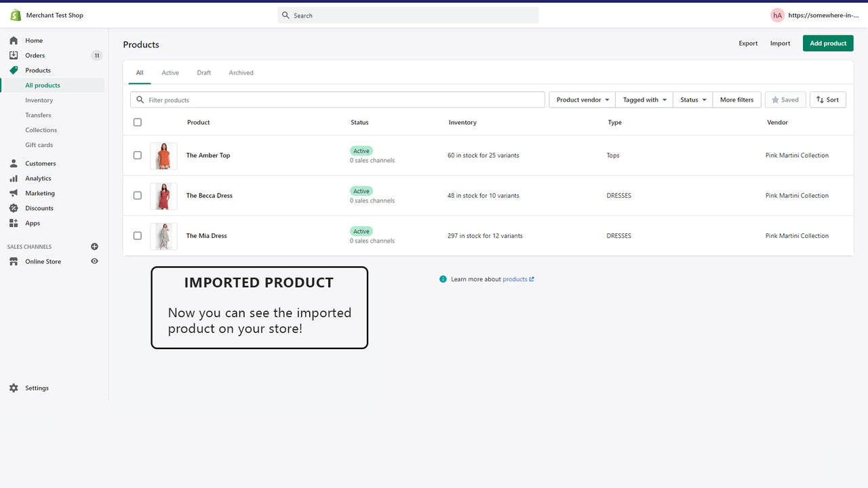Click the Orders inbox icon
Screen dimensions: 868x488
click(14, 56)
